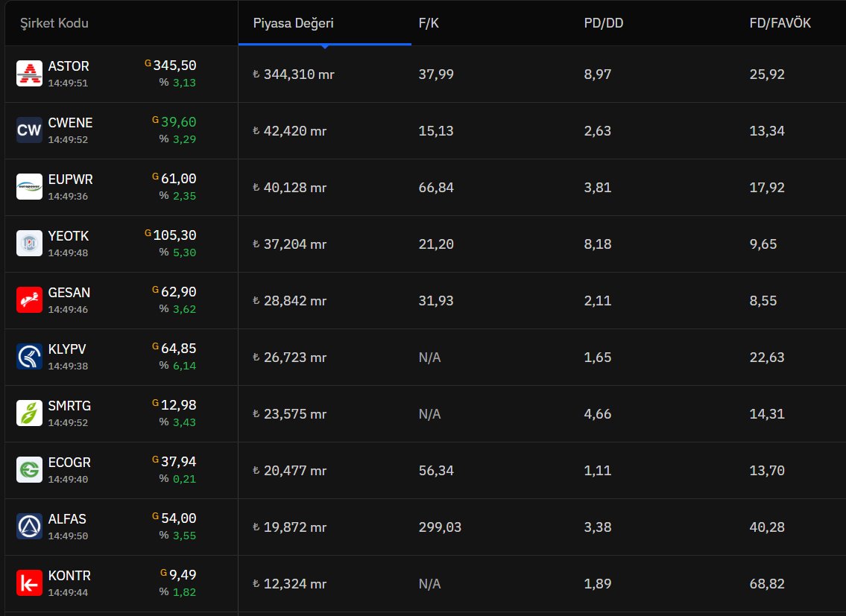The width and height of the screenshot is (846, 616).
Task: Select CWENE price 39,60
Action: pyautogui.click(x=179, y=122)
